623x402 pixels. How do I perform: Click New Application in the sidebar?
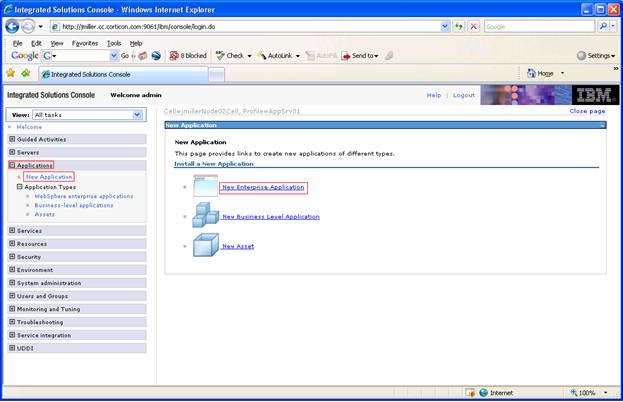tap(49, 176)
